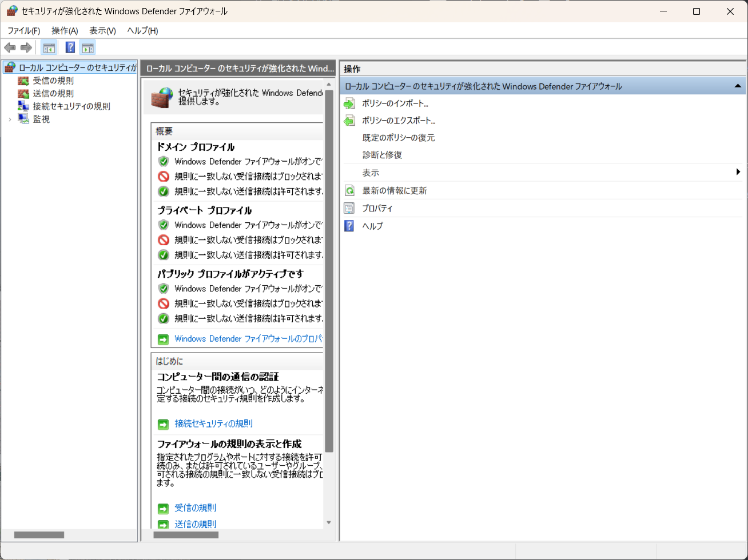Expand the 監視 node chevron

pyautogui.click(x=10, y=119)
